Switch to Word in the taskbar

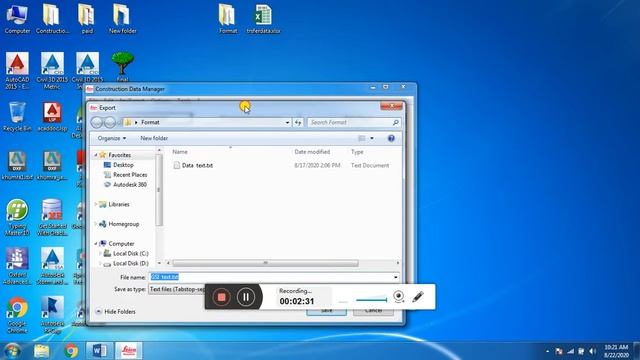pos(100,351)
